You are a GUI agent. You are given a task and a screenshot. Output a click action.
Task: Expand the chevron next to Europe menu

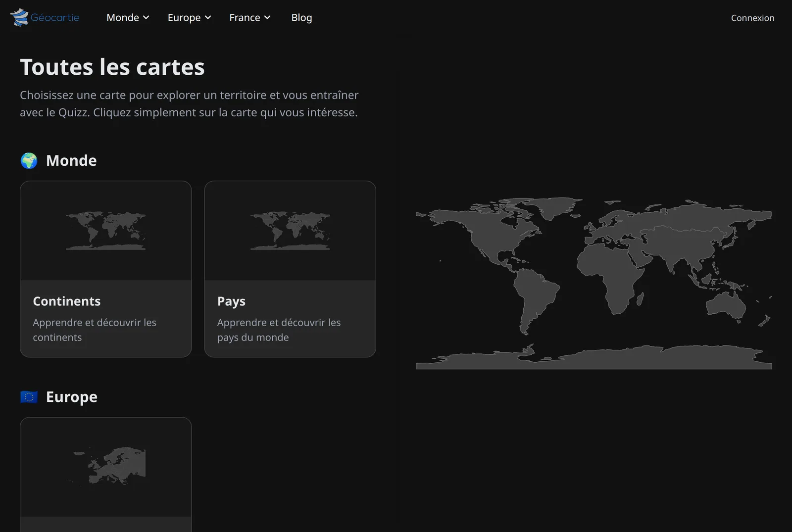[x=208, y=18]
